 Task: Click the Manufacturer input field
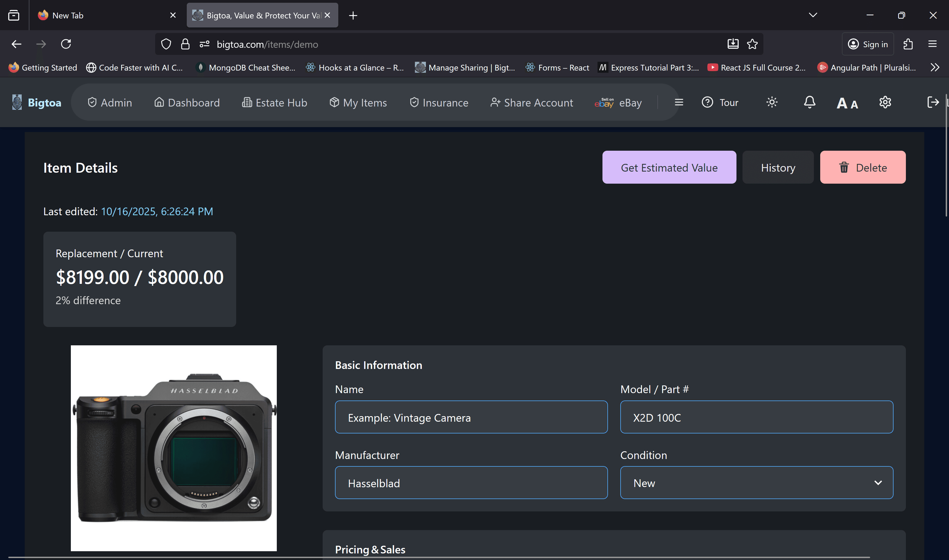click(x=471, y=483)
